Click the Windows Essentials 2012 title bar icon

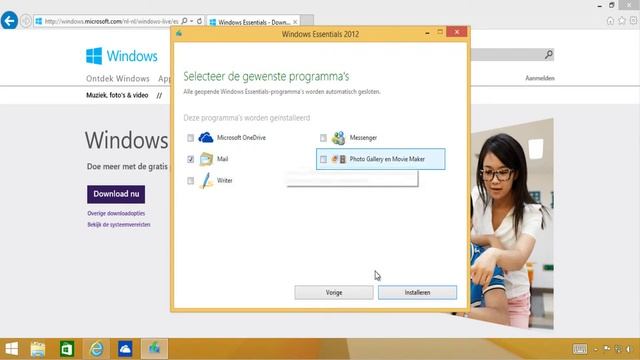point(179,33)
